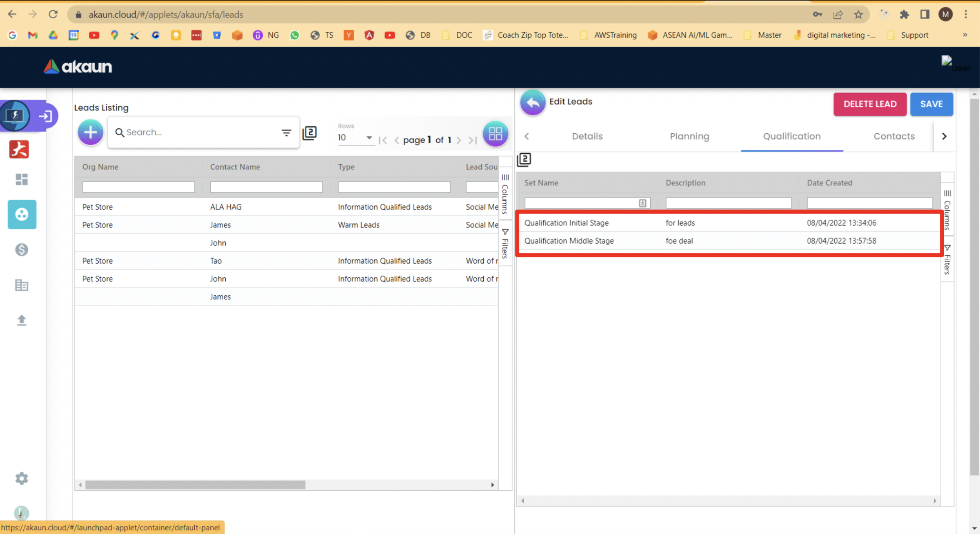Click the Leads Listing horizontal scrollbar

pyautogui.click(x=195, y=485)
